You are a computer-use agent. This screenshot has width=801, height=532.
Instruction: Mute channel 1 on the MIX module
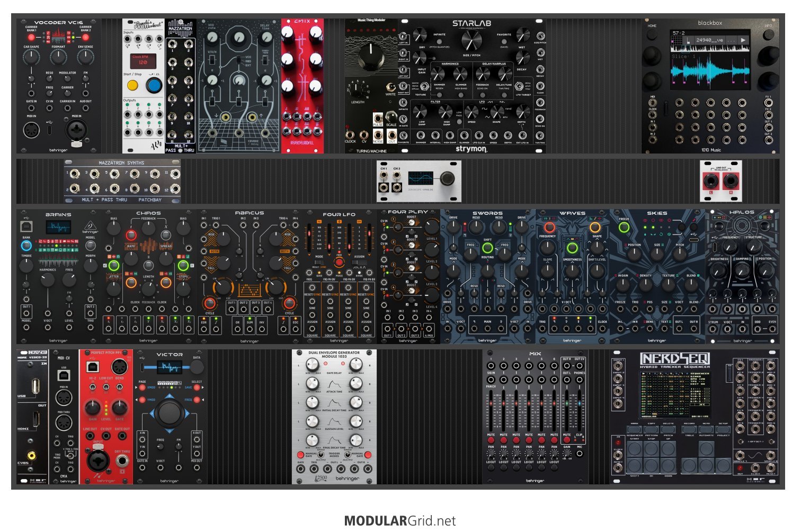(491, 440)
